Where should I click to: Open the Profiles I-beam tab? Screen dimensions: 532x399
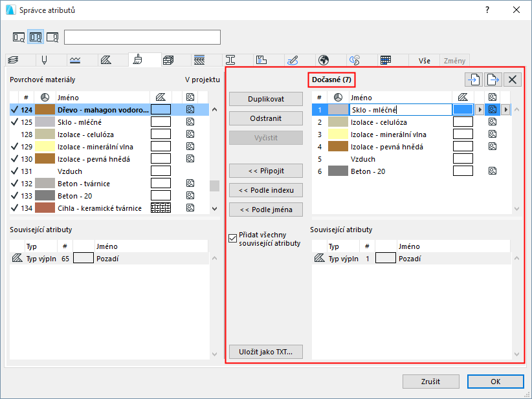pos(230,60)
